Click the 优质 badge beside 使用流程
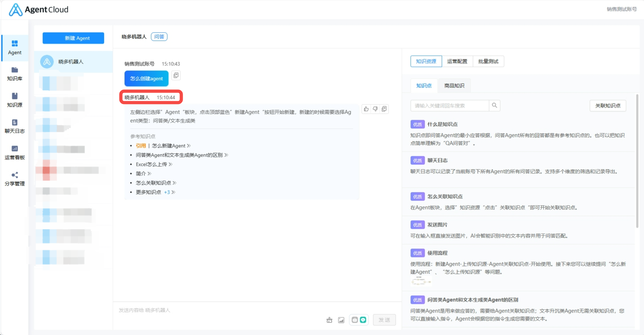Screen dimensions: 644x335 (418, 253)
